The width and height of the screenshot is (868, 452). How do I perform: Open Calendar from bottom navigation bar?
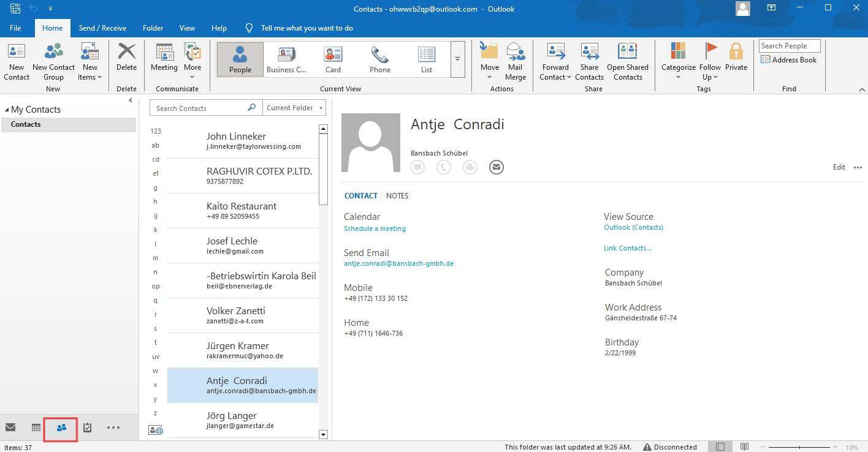[x=36, y=428]
